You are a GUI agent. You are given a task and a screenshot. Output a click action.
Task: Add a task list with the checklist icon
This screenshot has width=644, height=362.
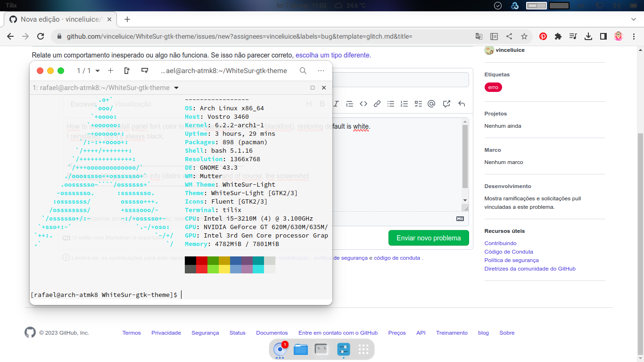point(418,104)
